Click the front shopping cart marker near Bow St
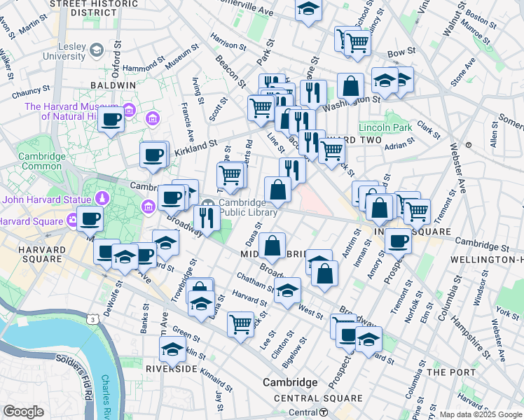The width and height of the screenshot is (524, 420). coord(357,46)
